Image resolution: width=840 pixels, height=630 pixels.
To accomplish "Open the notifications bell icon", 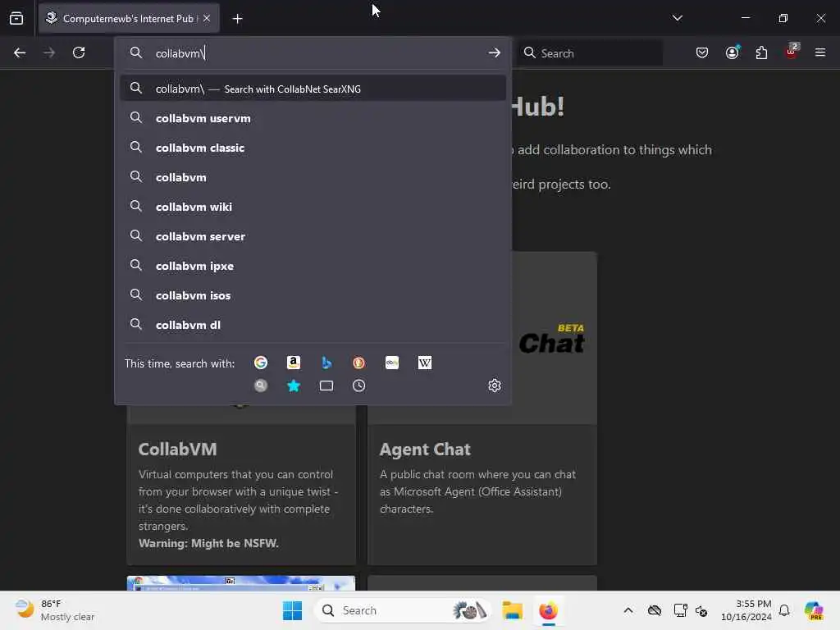I will [784, 610].
